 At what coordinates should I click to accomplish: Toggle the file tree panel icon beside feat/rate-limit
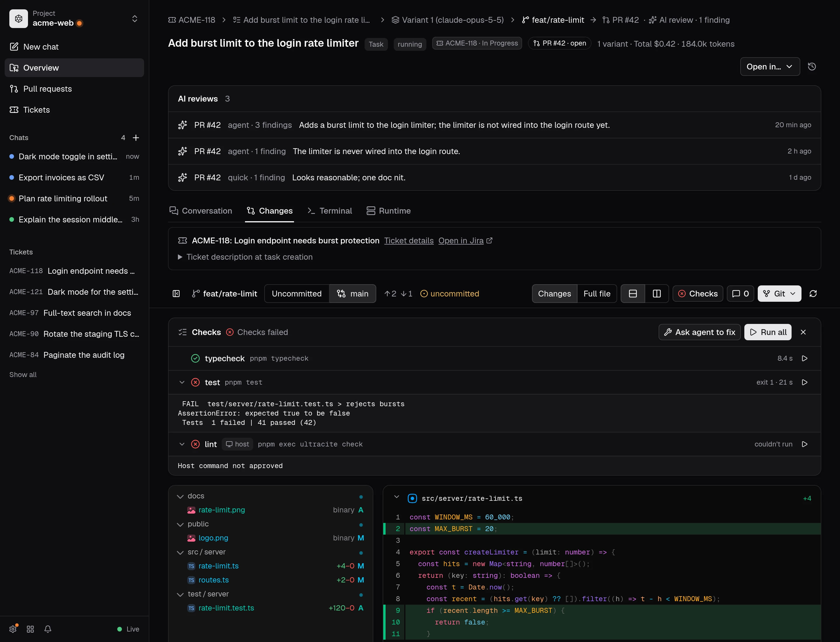(176, 294)
